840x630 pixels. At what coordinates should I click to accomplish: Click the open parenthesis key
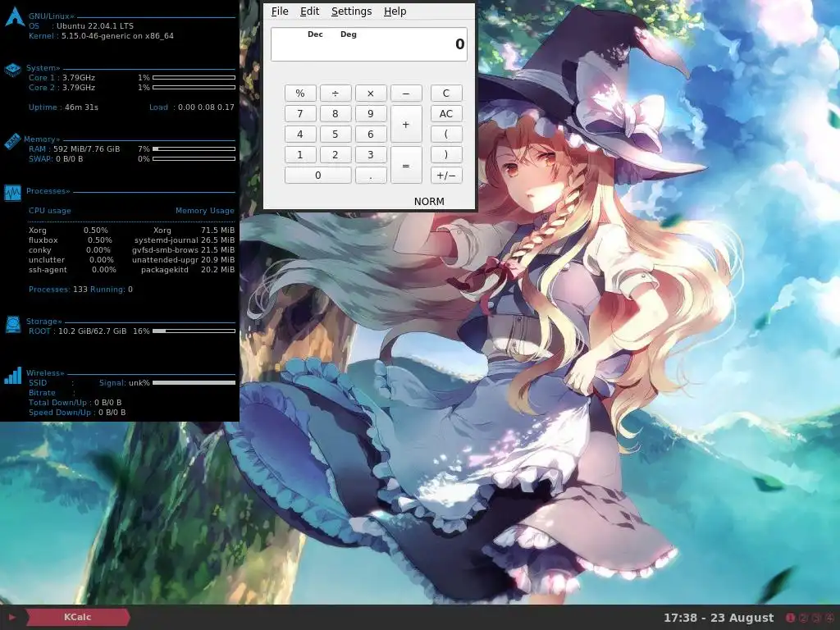point(446,134)
